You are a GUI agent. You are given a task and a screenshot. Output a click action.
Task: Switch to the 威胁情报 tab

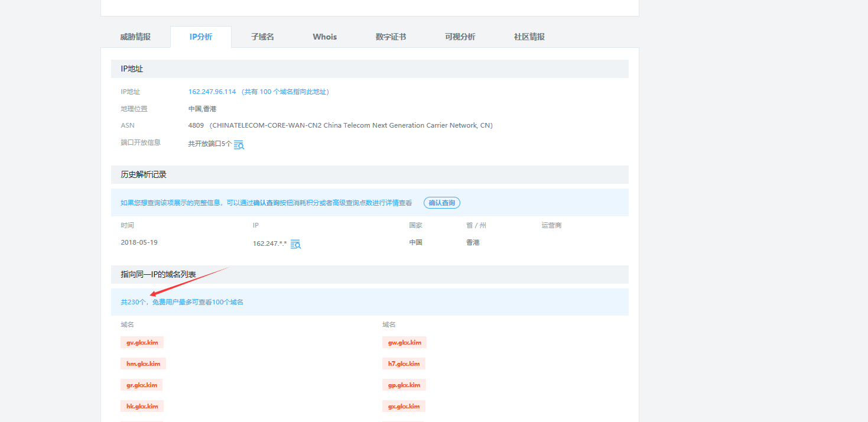tap(135, 37)
